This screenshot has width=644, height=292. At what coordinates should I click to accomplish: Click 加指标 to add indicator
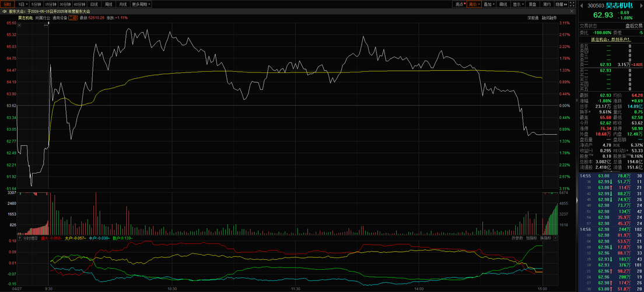(531, 238)
